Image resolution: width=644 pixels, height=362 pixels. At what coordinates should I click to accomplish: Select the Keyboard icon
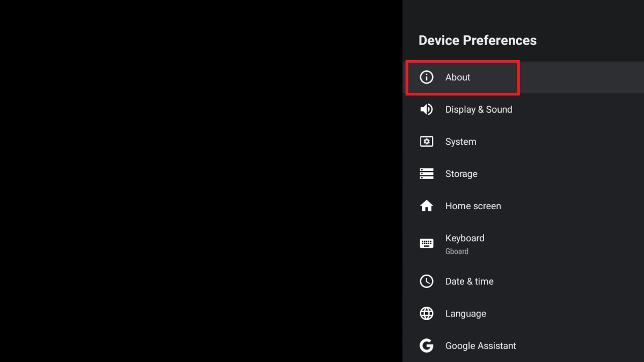(x=426, y=243)
